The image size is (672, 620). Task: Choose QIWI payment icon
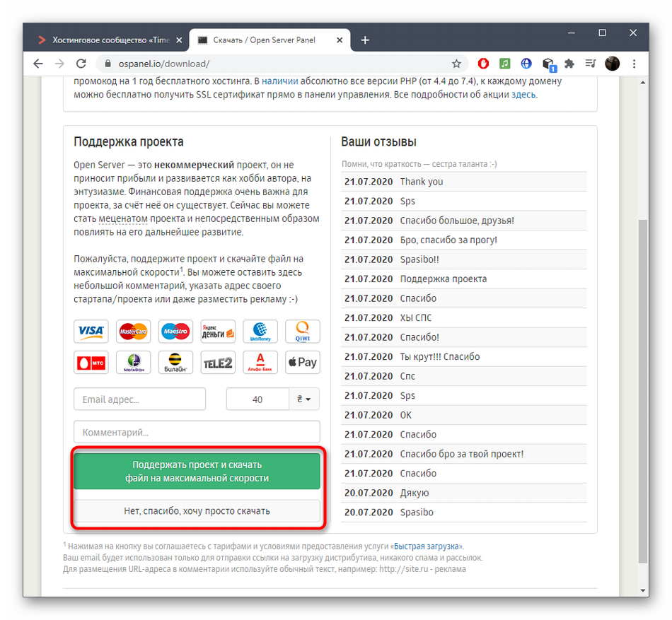tap(303, 331)
